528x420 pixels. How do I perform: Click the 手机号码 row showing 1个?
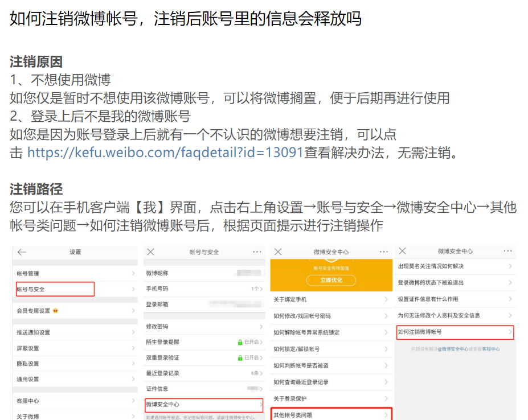[204, 289]
